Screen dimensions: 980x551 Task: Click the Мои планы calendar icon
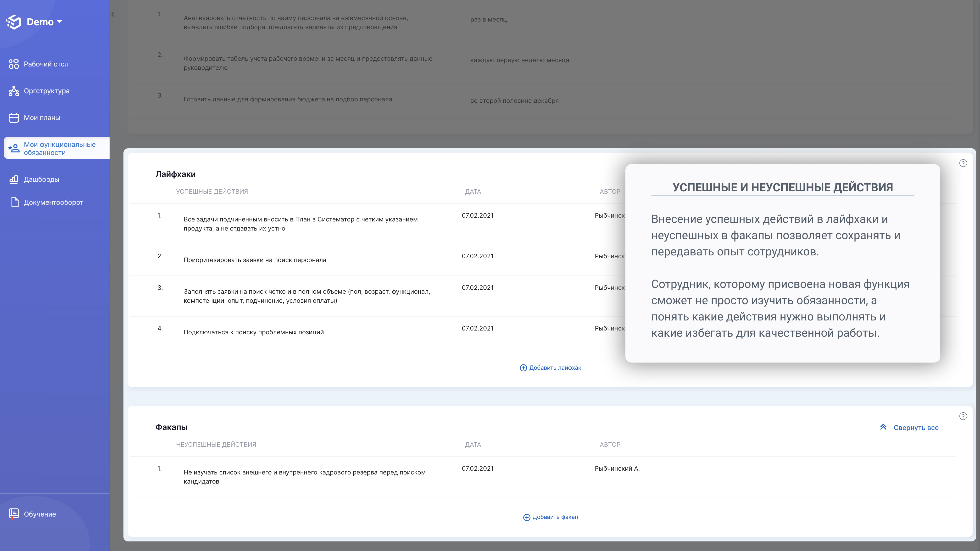pyautogui.click(x=14, y=117)
